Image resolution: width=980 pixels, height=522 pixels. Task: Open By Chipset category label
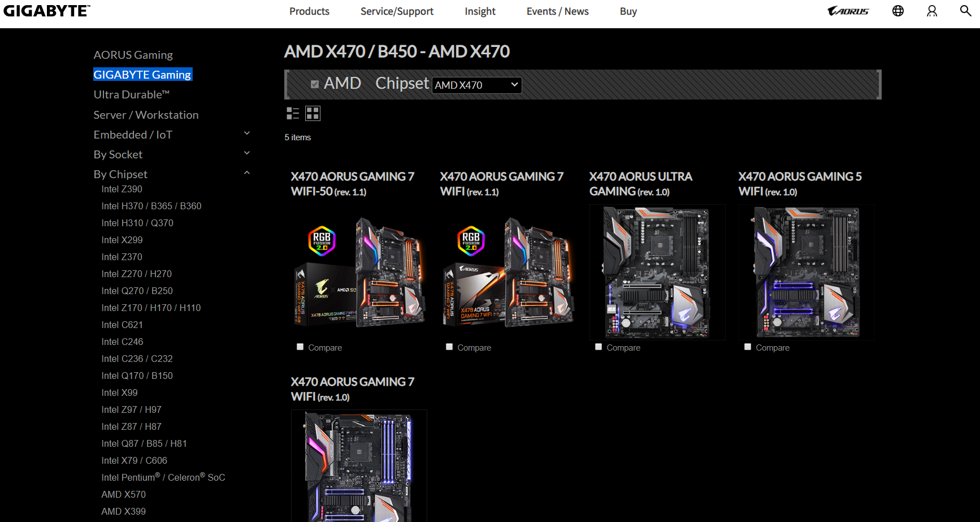point(120,174)
